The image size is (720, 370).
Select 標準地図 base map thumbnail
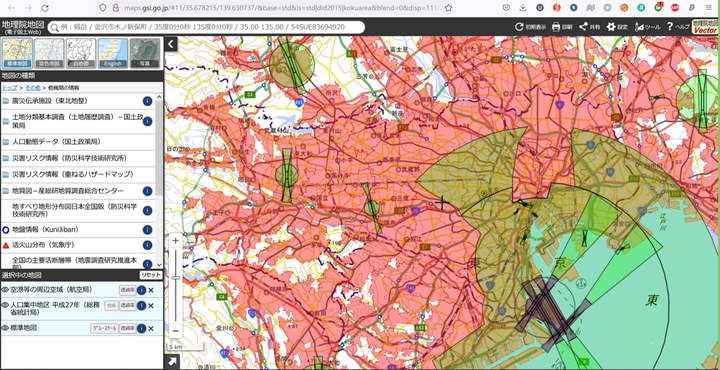[x=17, y=53]
